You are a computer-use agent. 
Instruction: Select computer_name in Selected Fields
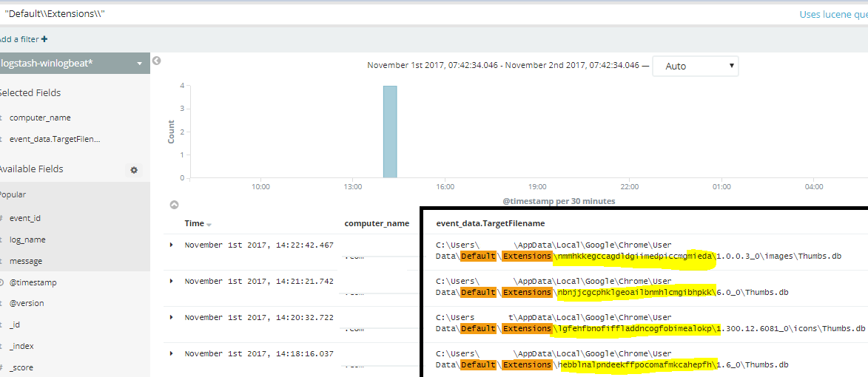tap(40, 118)
